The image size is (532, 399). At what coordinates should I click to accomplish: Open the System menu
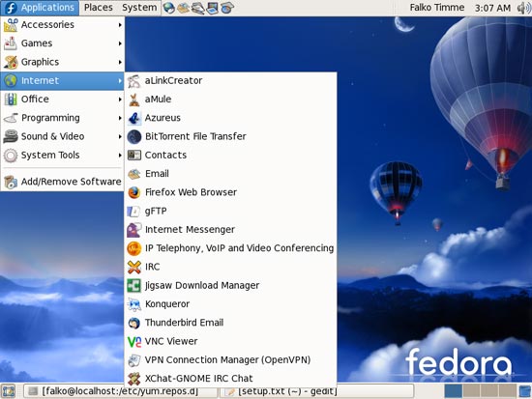[x=139, y=8]
